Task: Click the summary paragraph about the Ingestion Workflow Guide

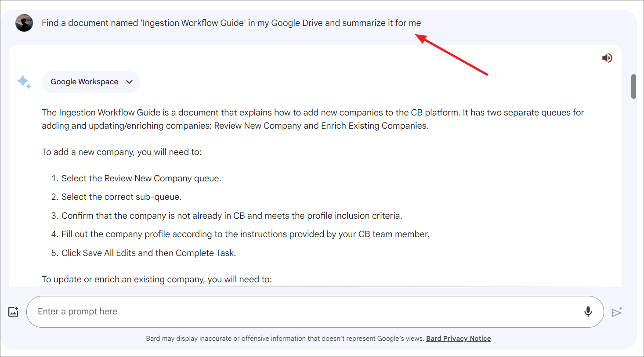Action: tap(312, 119)
